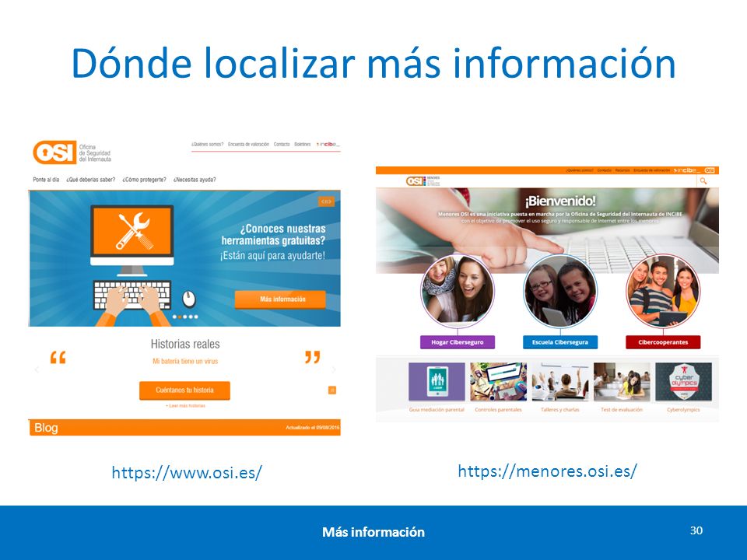
Task: Open the https://www.osi.es/ link
Action: pyautogui.click(x=187, y=473)
